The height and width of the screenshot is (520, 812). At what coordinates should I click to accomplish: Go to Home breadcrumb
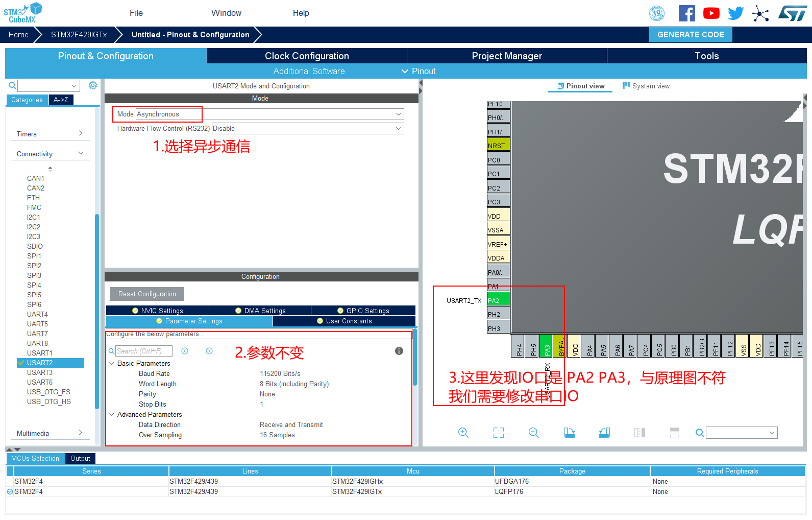pos(18,35)
